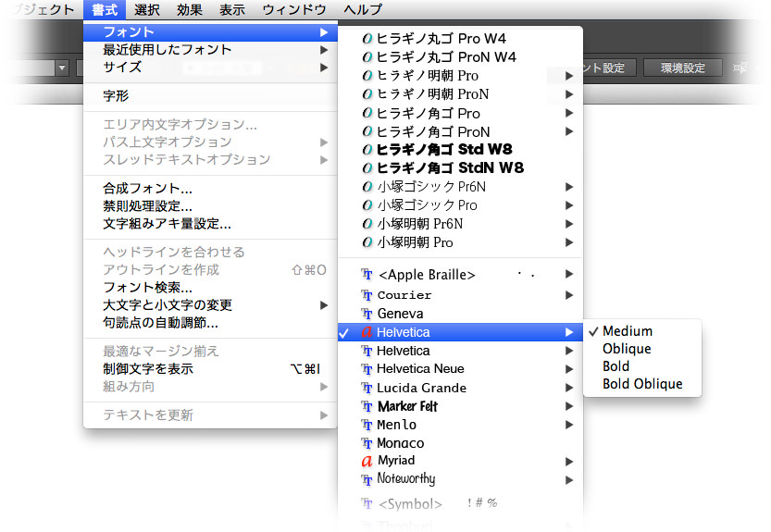Click TrueType icon beside Symbol font
The image size is (771, 532).
(367, 503)
